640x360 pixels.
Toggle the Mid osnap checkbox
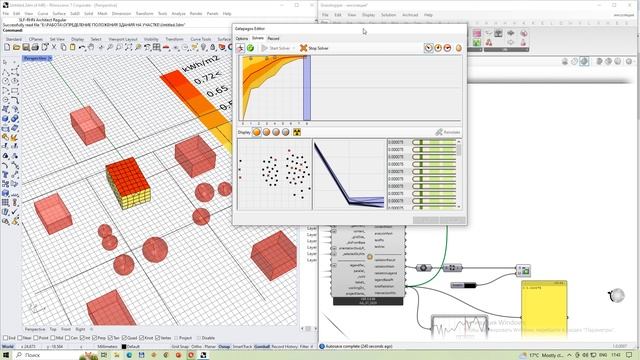pyautogui.click(x=53, y=338)
